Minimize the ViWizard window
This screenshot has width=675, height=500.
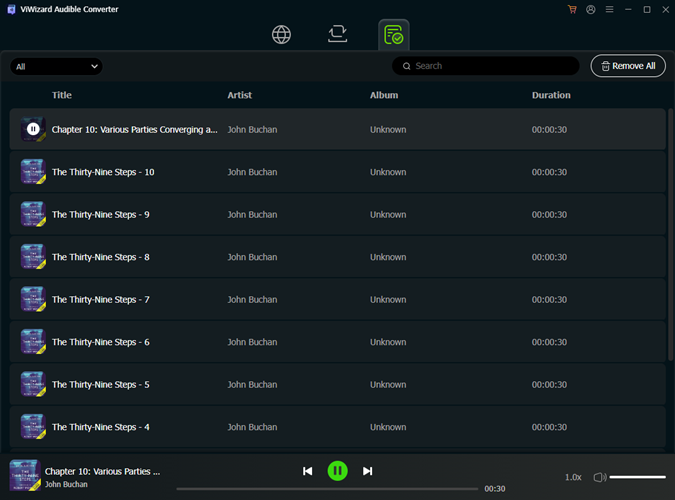click(628, 9)
